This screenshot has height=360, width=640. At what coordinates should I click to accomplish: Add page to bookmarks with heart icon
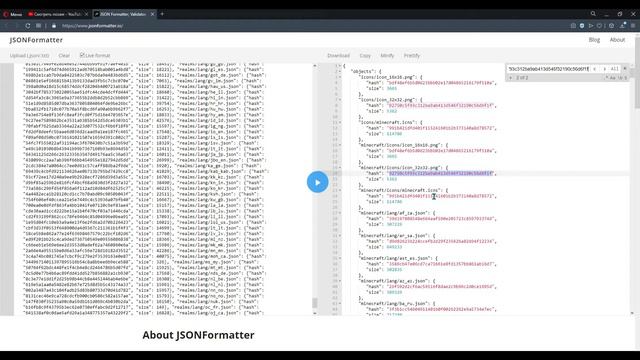(x=599, y=26)
